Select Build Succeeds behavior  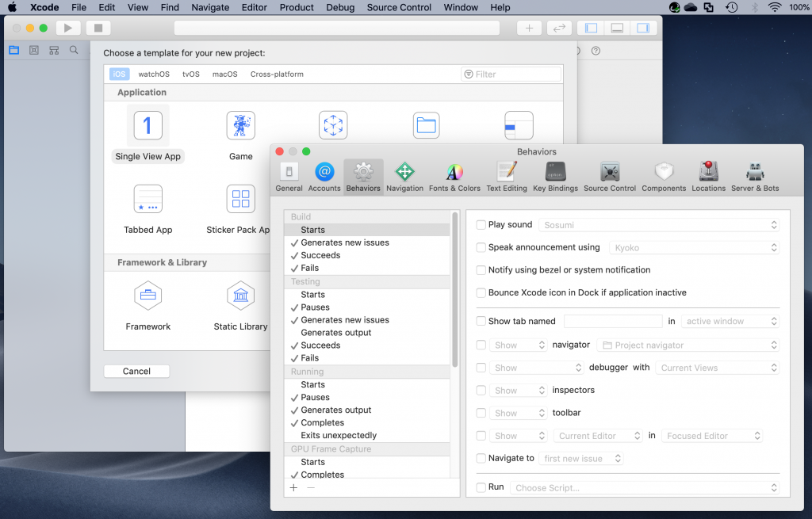367,255
